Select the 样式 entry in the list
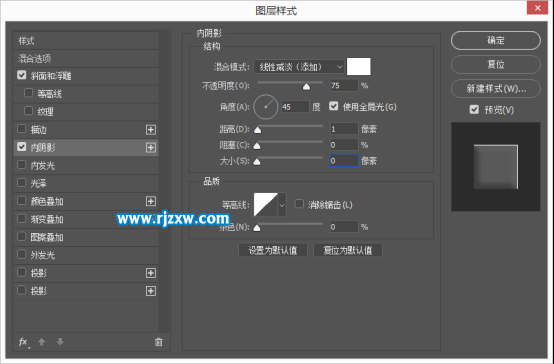This screenshot has width=554, height=364. (86, 41)
